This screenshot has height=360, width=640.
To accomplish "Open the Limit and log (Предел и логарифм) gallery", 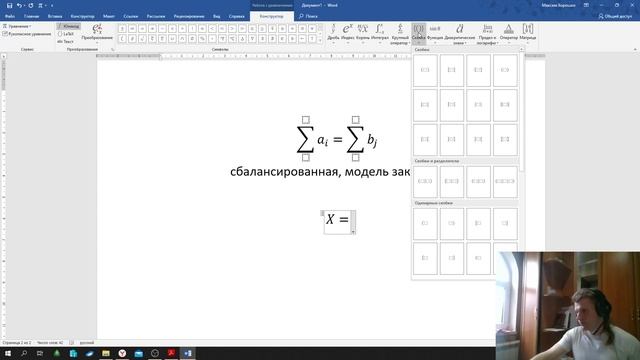I will click(487, 33).
